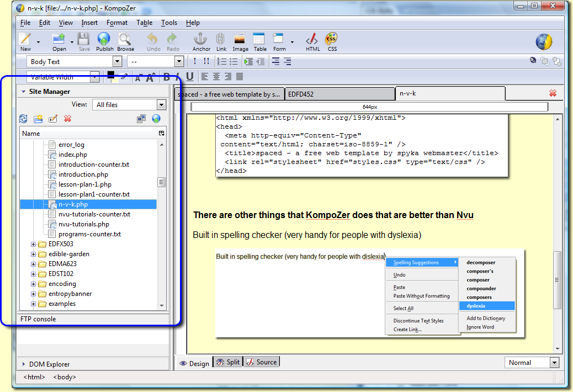Open the Body Text paragraph format dropdown

click(117, 61)
